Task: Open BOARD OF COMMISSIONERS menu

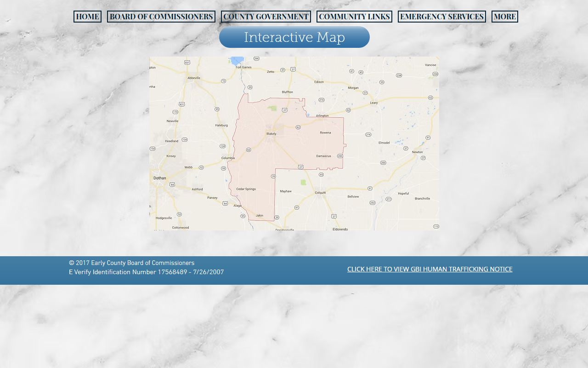Action: point(161,17)
